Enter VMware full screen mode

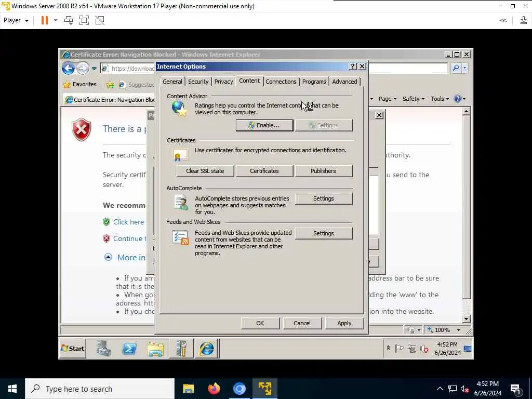[84, 20]
